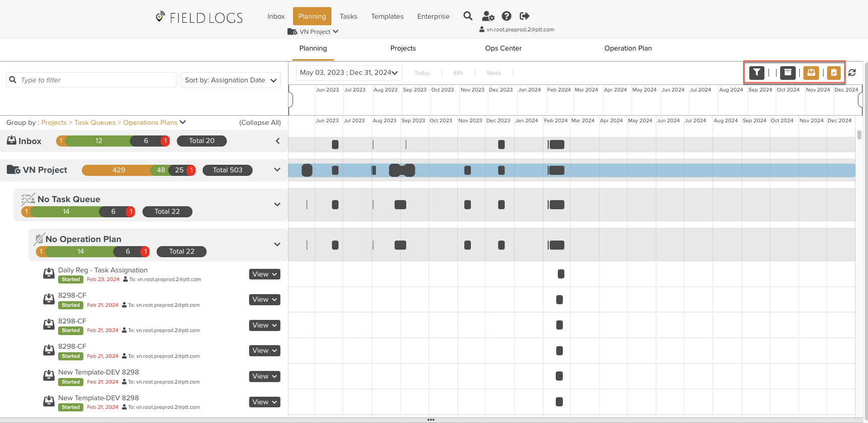Collapse the No Task Queue group
This screenshot has width=868, height=423.
(277, 205)
